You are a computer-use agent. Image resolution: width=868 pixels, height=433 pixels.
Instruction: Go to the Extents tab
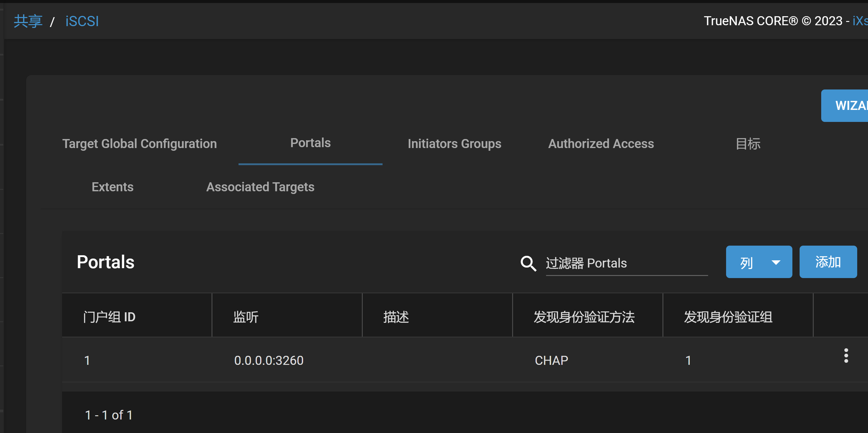pyautogui.click(x=113, y=187)
